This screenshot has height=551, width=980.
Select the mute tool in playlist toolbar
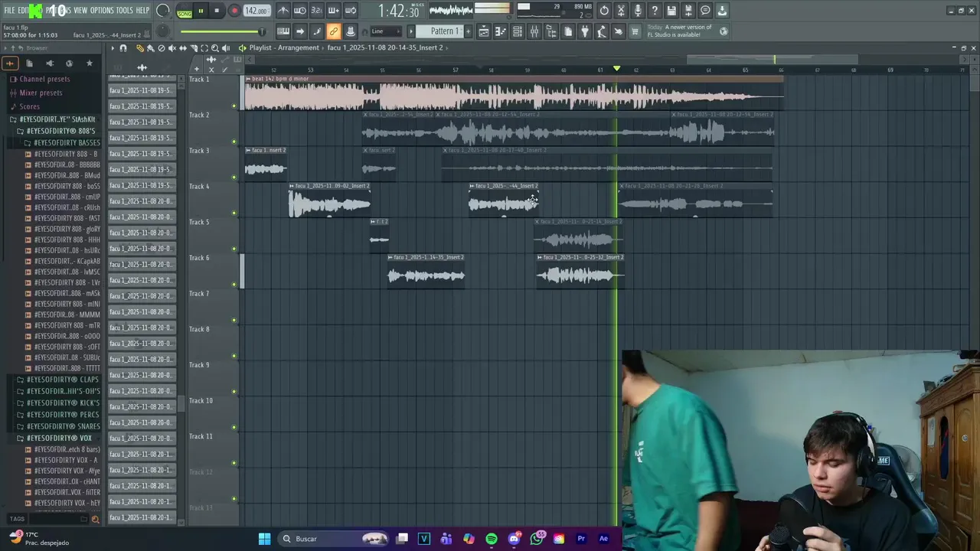[x=171, y=47]
